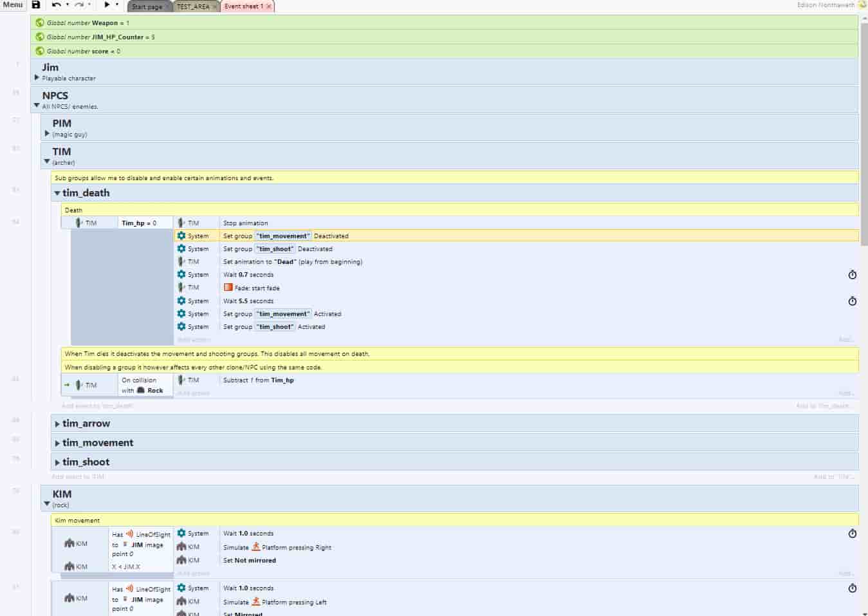
Task: Switch to the Start page tab
Action: [147, 6]
